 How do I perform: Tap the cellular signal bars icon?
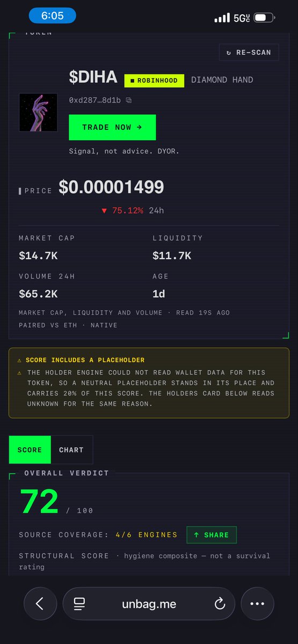[222, 18]
